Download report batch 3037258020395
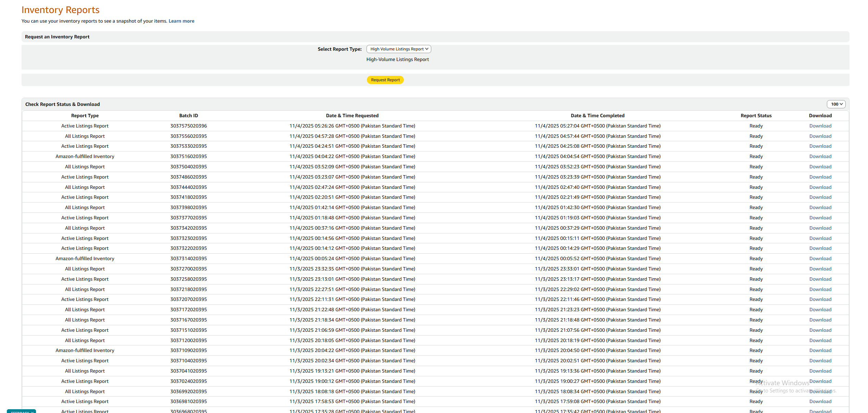 (x=820, y=279)
